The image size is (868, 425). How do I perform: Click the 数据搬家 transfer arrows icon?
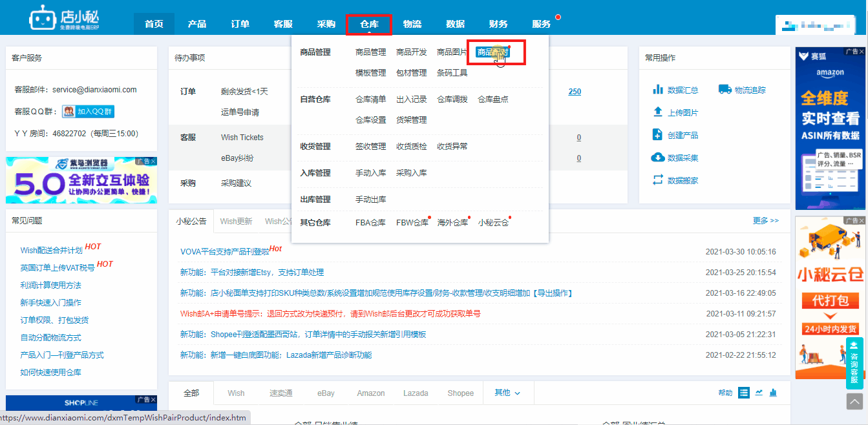(658, 180)
